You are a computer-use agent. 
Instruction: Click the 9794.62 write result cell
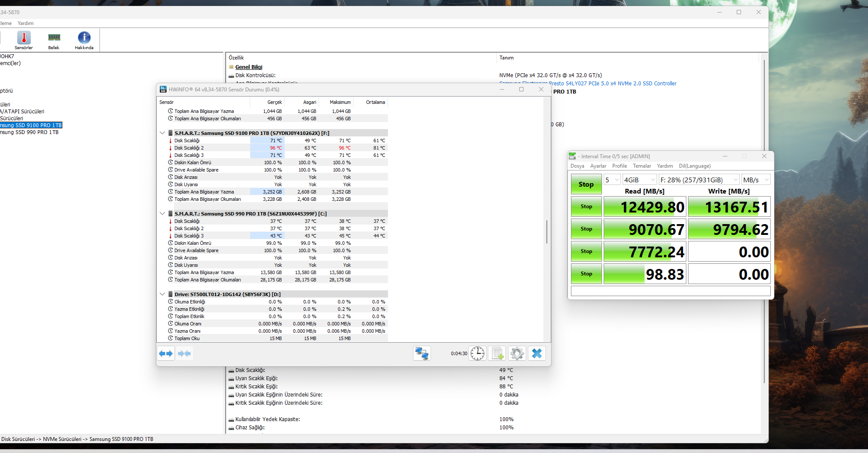729,229
